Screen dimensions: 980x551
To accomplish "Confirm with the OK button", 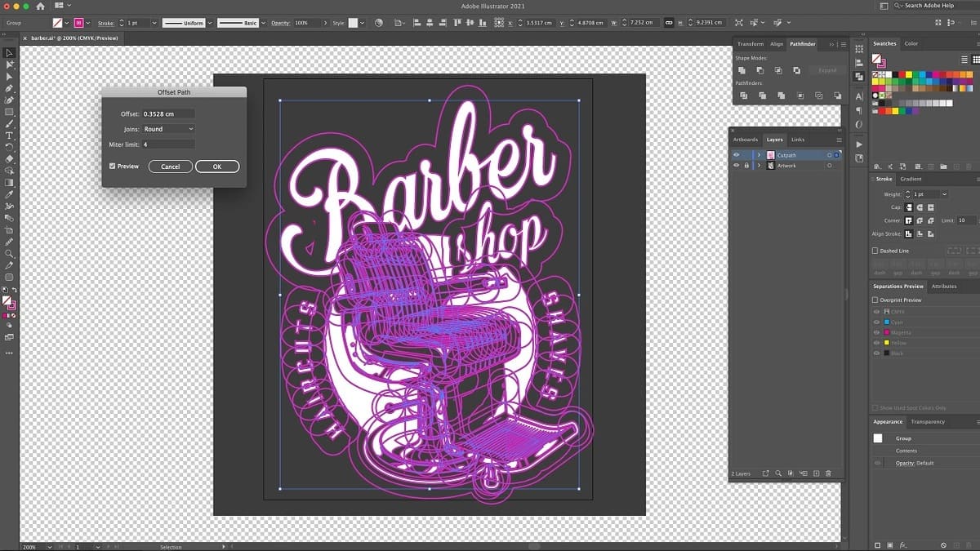I will coord(216,166).
